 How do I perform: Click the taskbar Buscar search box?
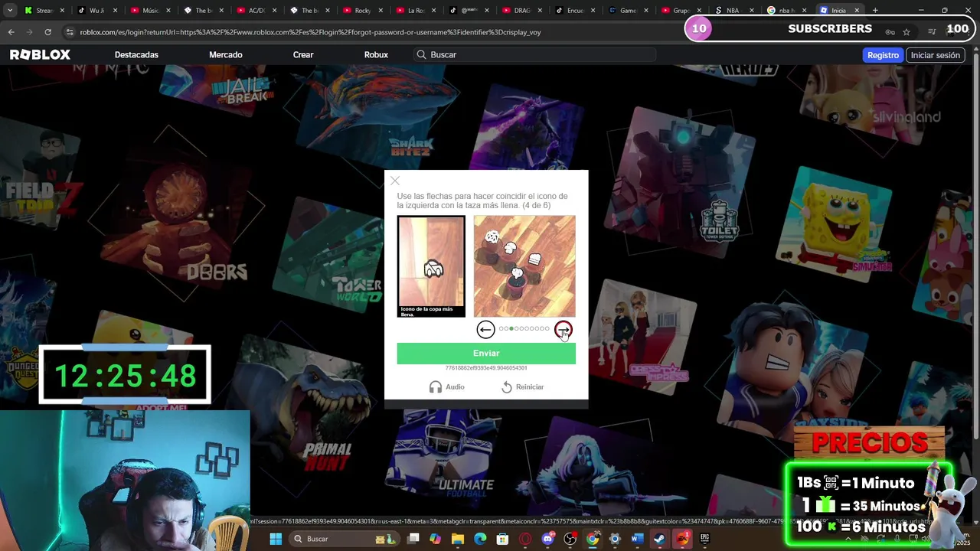[341, 539]
